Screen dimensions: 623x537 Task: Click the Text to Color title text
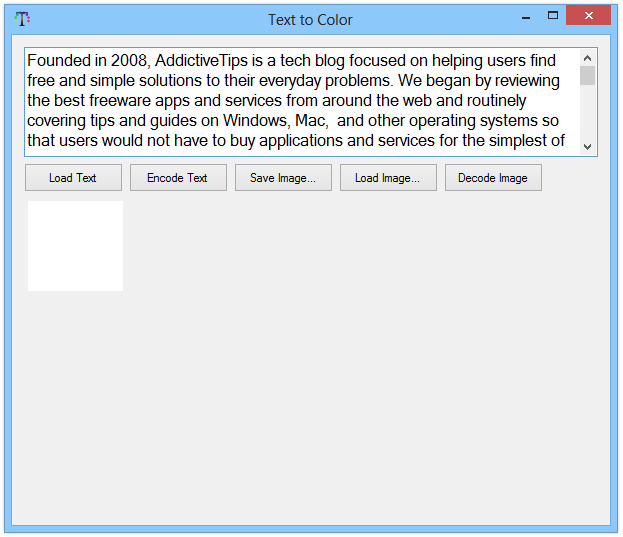tap(310, 20)
